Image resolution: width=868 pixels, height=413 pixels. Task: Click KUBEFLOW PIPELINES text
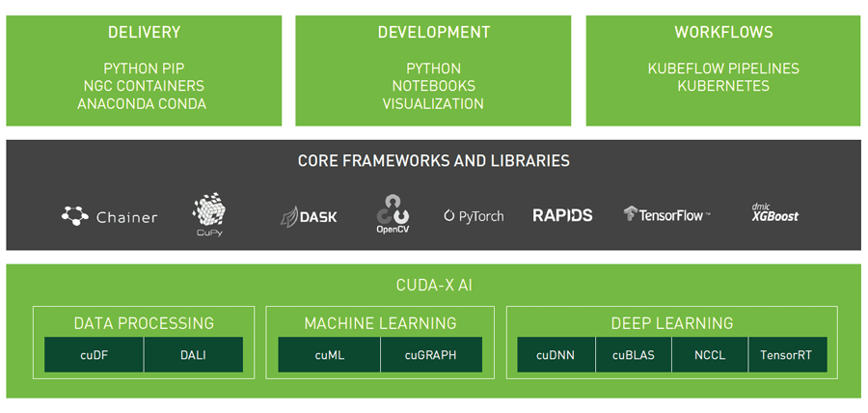pos(723,69)
